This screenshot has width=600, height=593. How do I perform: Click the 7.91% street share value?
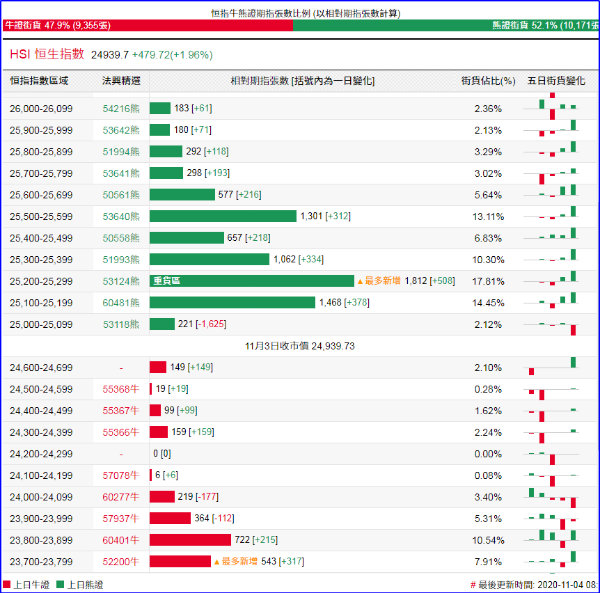[x=488, y=562]
